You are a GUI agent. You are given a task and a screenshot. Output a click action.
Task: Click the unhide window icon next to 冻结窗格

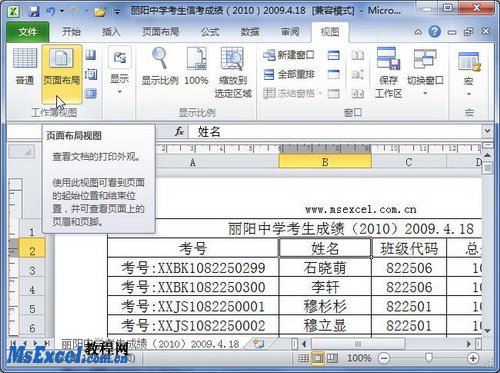(x=333, y=94)
